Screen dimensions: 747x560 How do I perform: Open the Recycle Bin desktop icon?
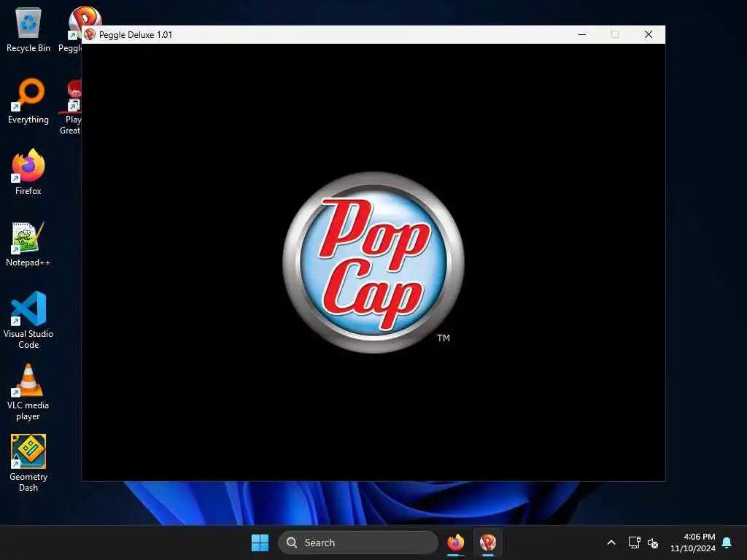coord(28,29)
